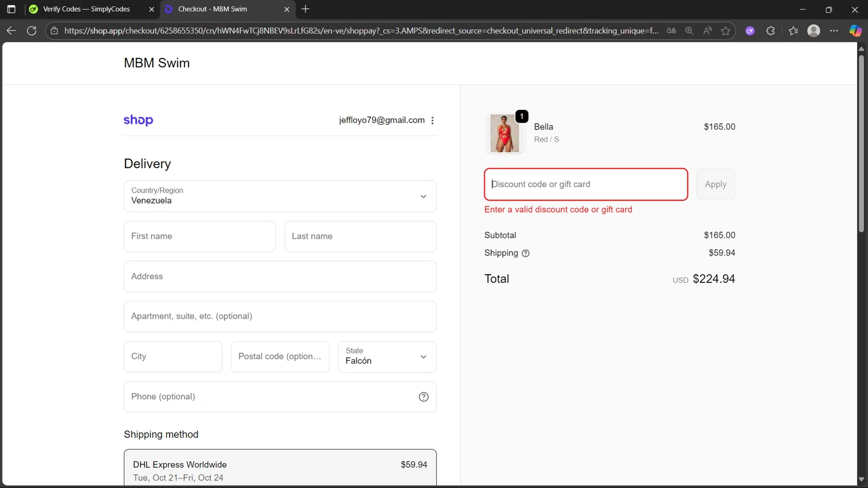Viewport: 868px width, 488px height.
Task: Focus the Apartment, suite field
Action: click(x=280, y=316)
